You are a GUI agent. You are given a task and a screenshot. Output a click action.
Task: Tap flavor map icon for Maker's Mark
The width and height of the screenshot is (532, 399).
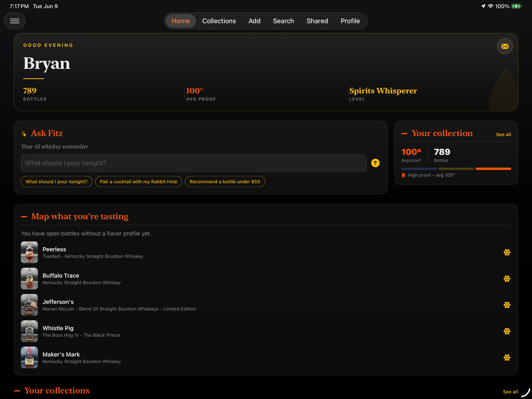(507, 357)
